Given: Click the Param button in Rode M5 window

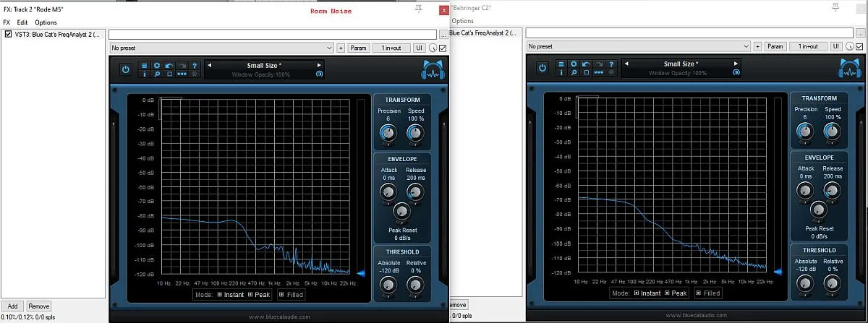Looking at the screenshot, I should coord(359,48).
